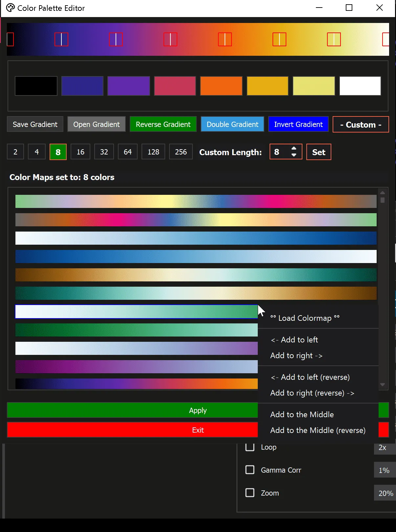This screenshot has width=396, height=532.
Task: Choose Load Colormap from the context menu
Action: pyautogui.click(x=305, y=318)
